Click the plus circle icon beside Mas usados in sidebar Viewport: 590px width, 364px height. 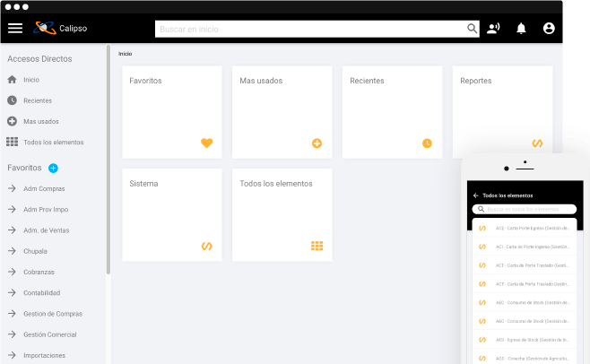[12, 121]
